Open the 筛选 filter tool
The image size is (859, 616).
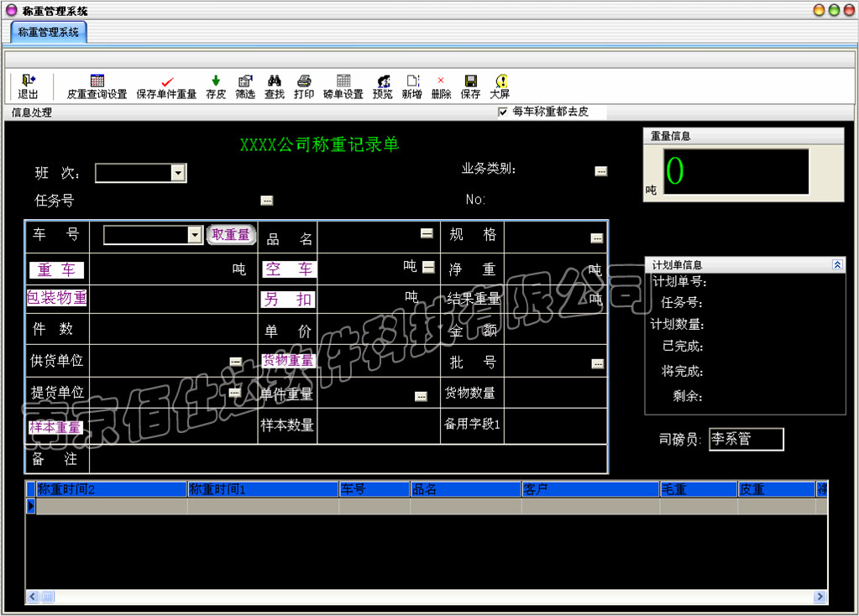245,86
